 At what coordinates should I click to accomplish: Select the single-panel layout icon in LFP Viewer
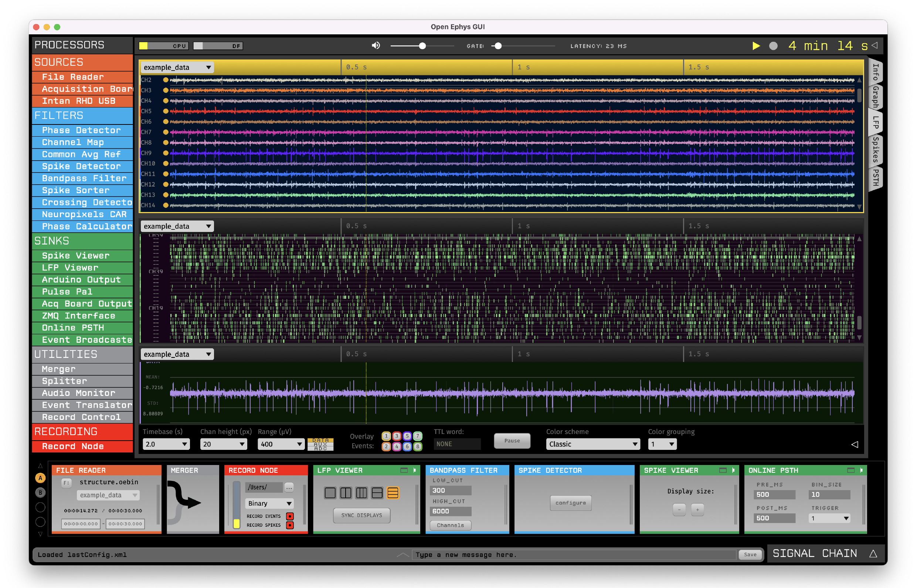tap(330, 493)
